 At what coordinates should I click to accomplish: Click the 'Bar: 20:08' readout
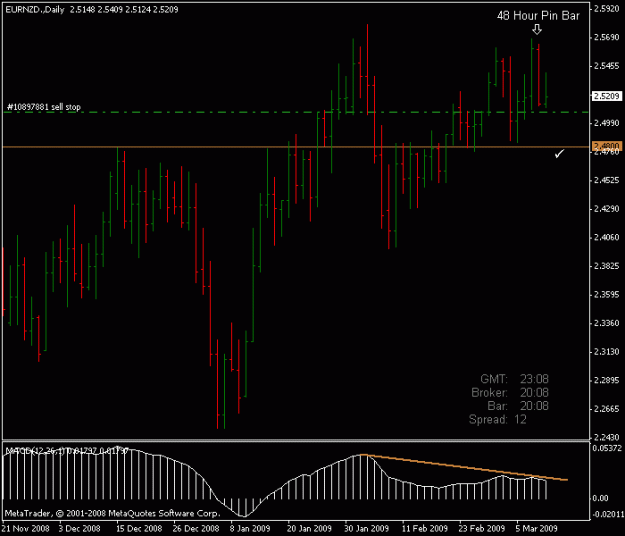coord(518,406)
